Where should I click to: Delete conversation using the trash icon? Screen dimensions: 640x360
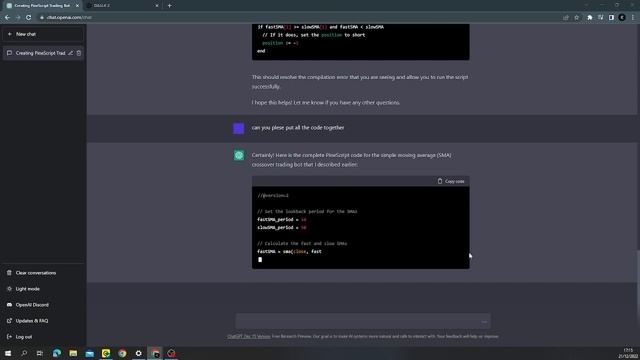pyautogui.click(x=79, y=53)
